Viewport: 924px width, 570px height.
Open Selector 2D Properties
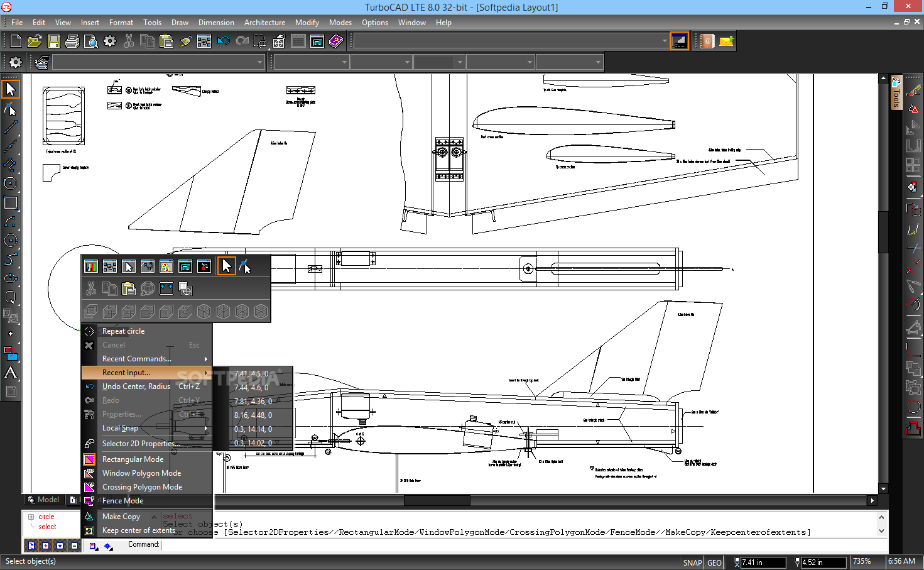(x=147, y=444)
